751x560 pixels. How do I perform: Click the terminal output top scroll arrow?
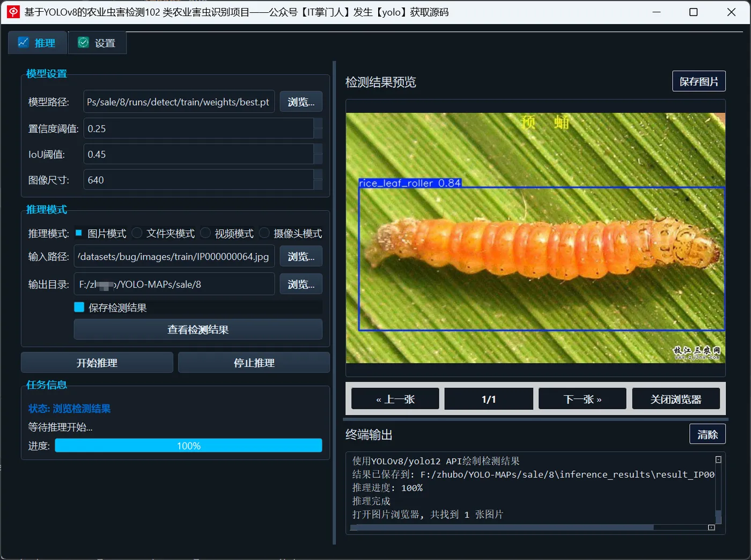coord(718,460)
